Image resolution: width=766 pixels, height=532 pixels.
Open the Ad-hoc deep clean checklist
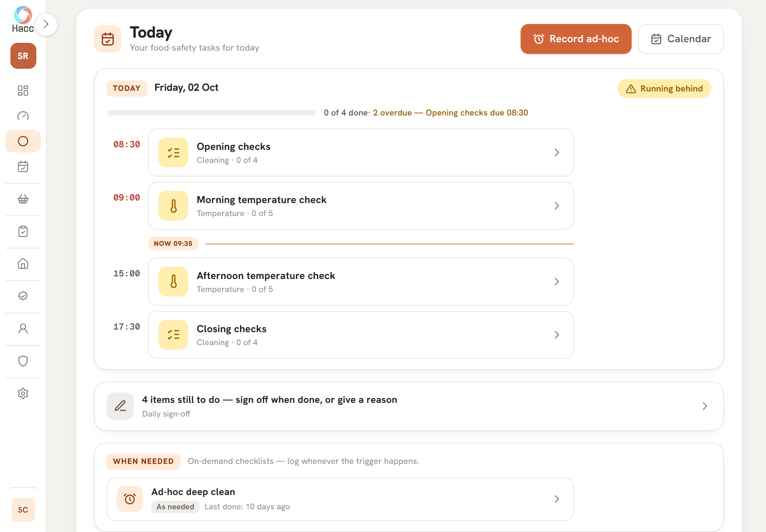340,499
